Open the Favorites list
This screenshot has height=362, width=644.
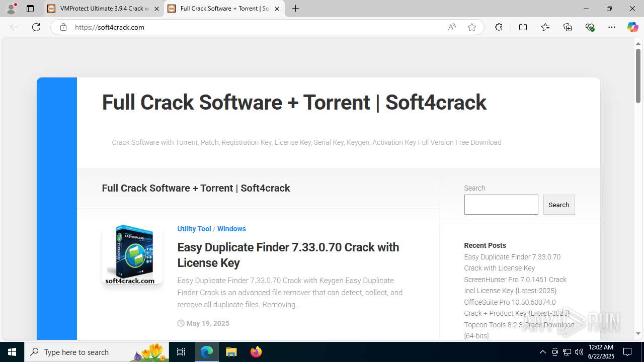(545, 27)
